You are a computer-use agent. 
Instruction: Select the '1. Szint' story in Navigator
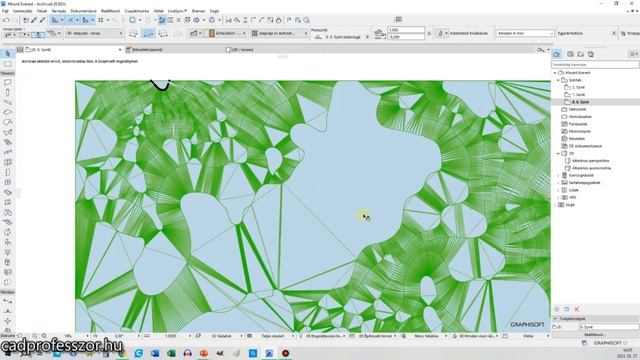click(578, 95)
